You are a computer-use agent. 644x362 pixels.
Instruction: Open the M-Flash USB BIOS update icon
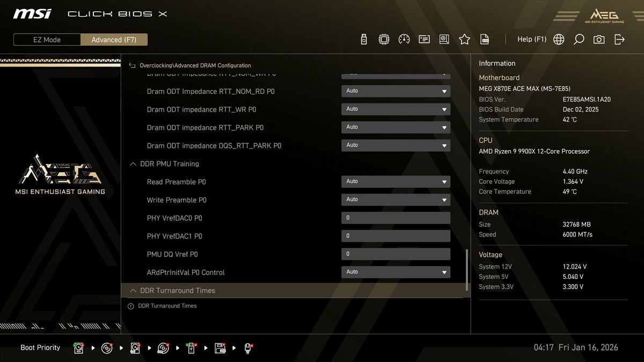(363, 39)
